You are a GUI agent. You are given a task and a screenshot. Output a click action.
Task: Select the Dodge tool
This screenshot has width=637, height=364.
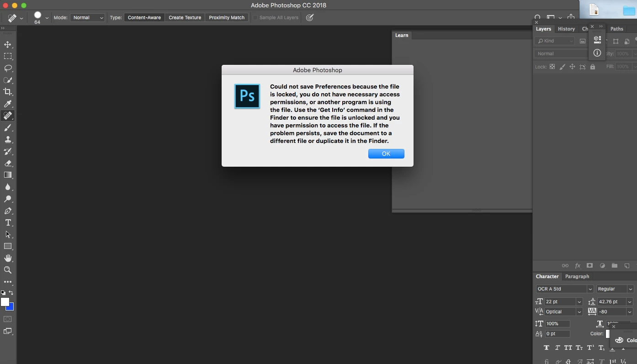8,199
